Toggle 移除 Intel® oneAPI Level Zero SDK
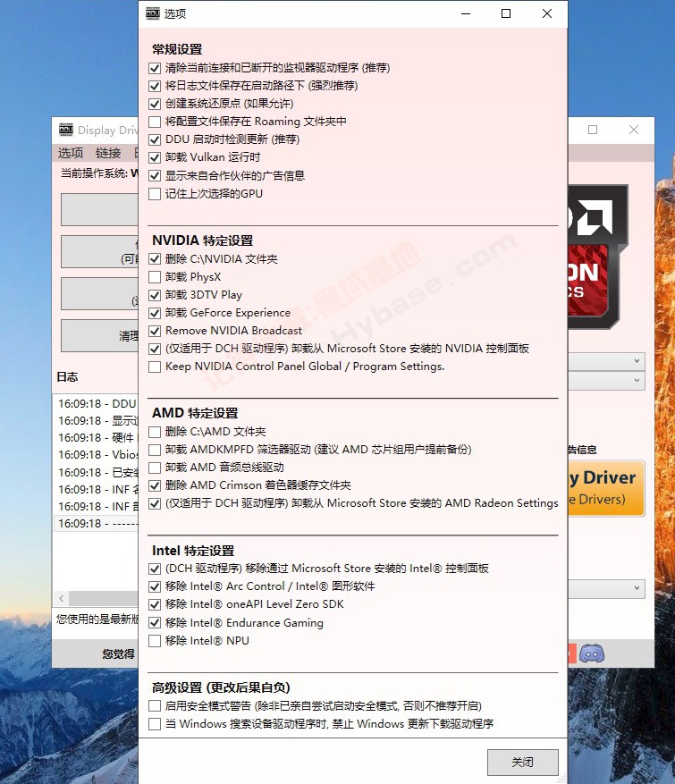This screenshot has height=784, width=675. (x=155, y=604)
